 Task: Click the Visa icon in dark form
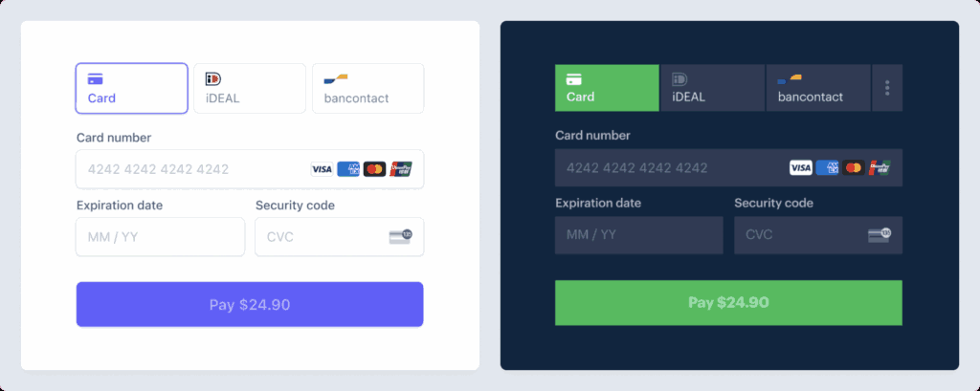pos(800,168)
